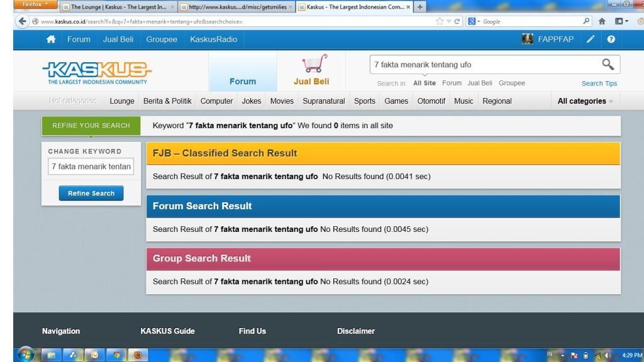Open the search engine selector dropdown arrow
This screenshot has height=362, width=644.
click(479, 21)
